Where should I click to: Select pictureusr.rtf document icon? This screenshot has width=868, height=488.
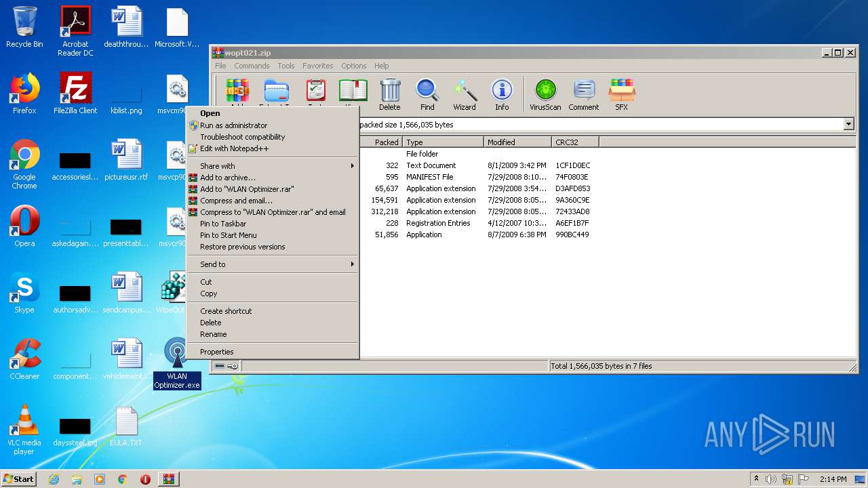click(126, 160)
